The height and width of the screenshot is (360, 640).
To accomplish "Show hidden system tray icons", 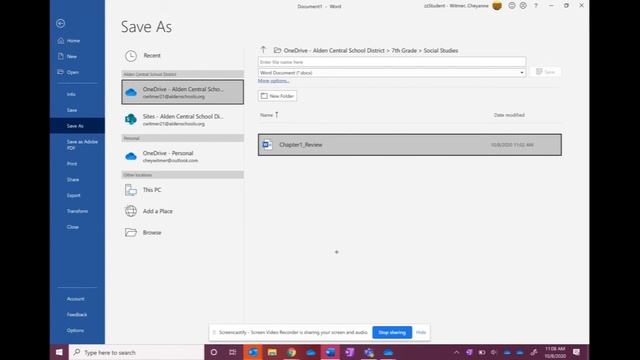I will coord(456,352).
